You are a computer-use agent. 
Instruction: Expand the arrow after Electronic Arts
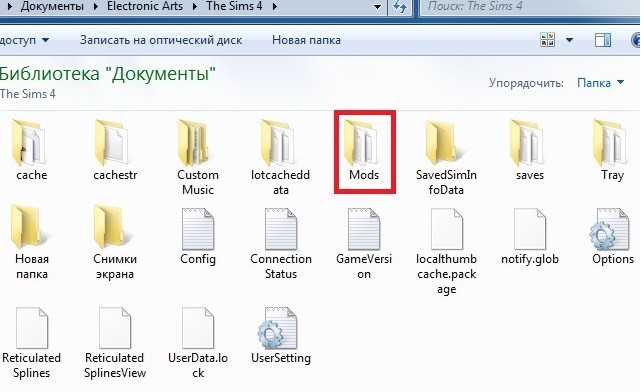click(195, 7)
